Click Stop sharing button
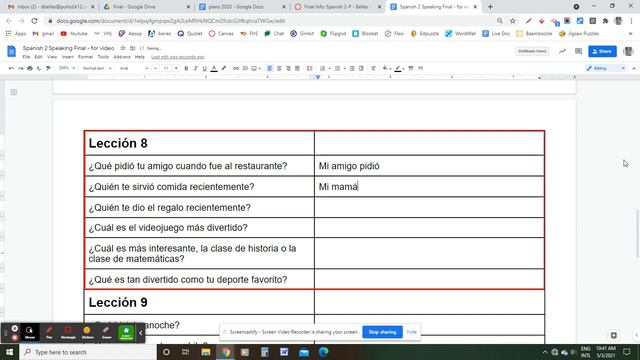Screen dimensions: 640x360 (382, 332)
